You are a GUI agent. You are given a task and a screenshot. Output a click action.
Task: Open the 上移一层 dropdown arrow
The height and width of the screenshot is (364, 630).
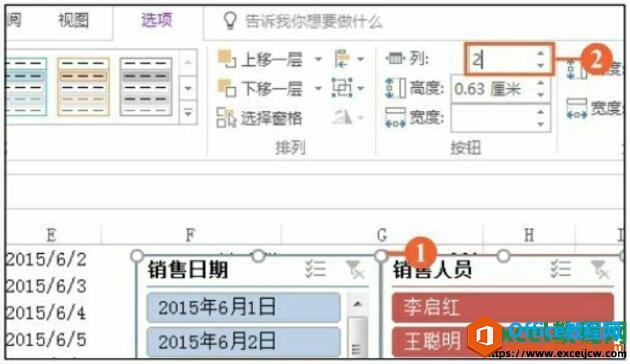[318, 60]
